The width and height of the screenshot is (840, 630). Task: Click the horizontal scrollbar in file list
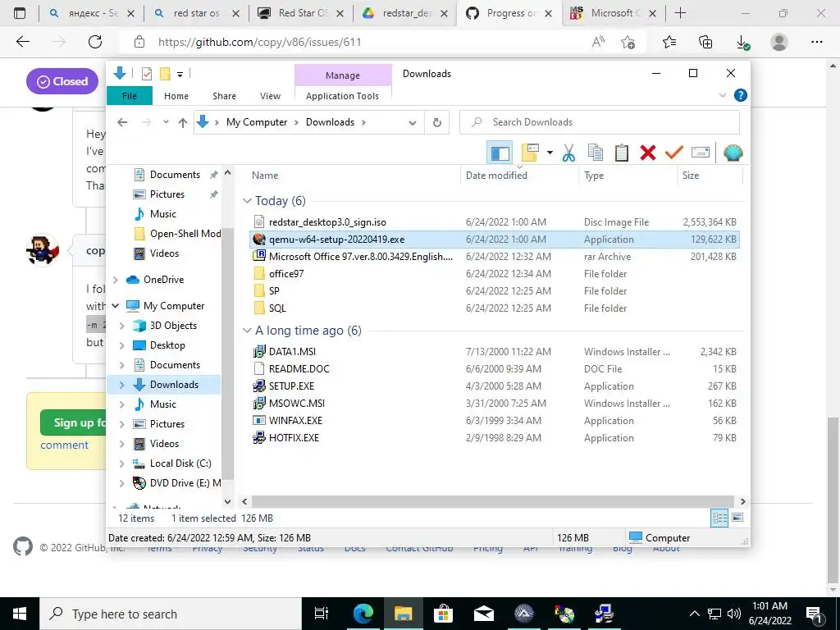493,501
